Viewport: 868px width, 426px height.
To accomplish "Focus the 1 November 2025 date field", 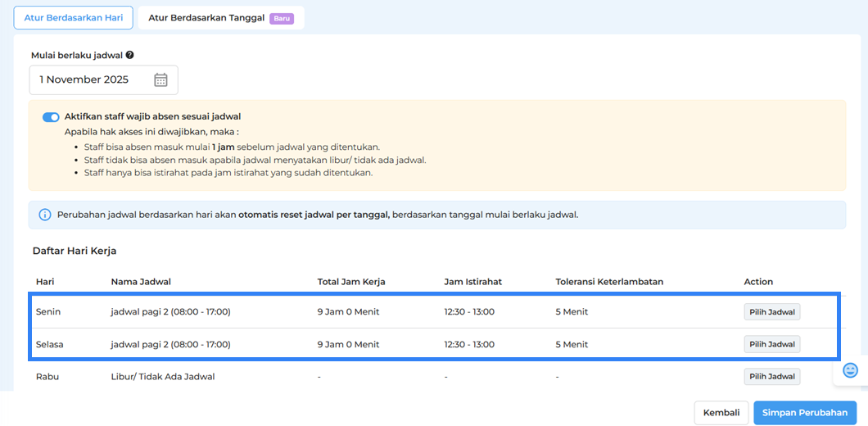I will [90, 80].
